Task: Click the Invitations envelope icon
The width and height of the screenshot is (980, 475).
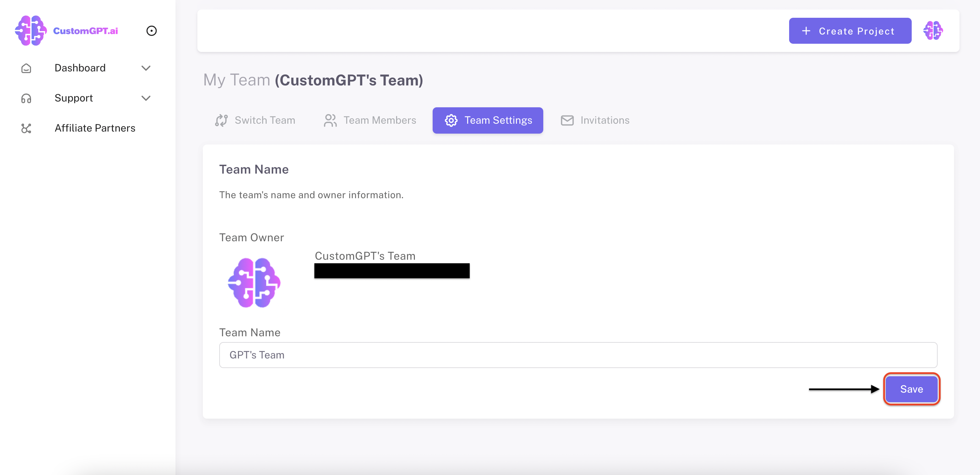Action: click(x=567, y=120)
